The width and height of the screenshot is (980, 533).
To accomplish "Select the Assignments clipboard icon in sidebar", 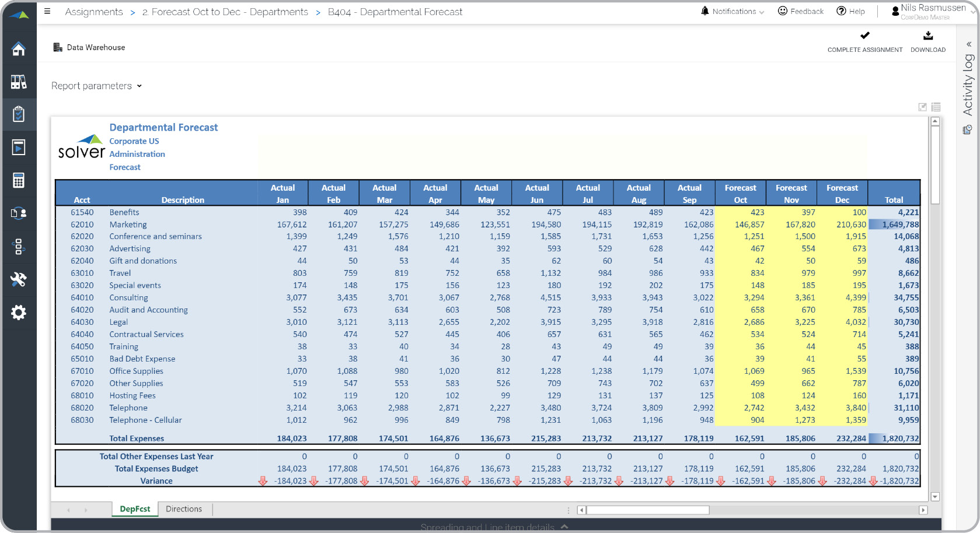I will tap(19, 114).
